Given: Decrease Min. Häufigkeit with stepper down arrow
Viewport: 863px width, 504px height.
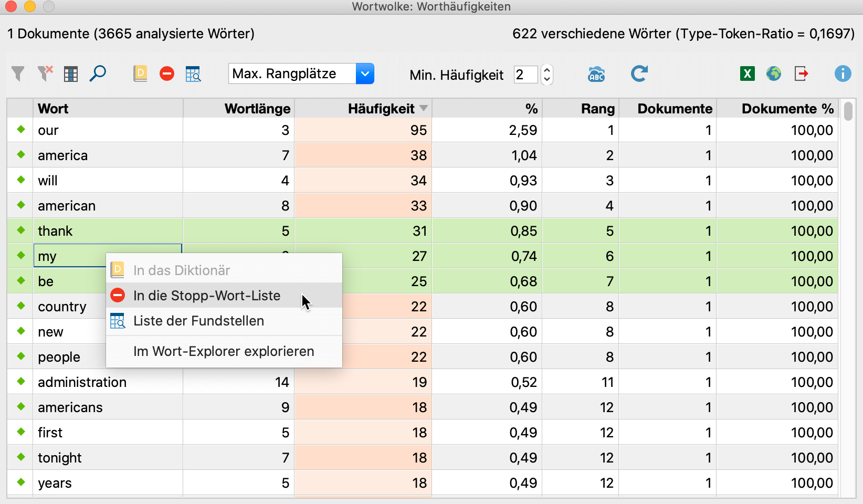Looking at the screenshot, I should coord(547,80).
